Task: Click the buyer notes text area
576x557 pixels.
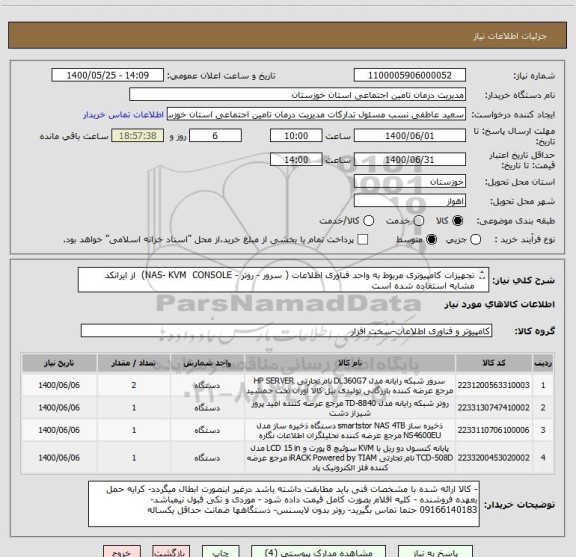Action: [x=284, y=504]
